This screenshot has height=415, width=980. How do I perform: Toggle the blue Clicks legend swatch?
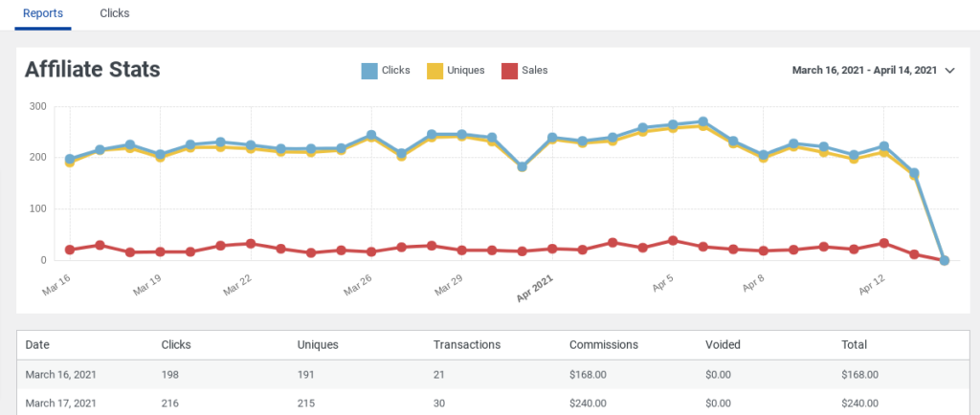pos(369,70)
